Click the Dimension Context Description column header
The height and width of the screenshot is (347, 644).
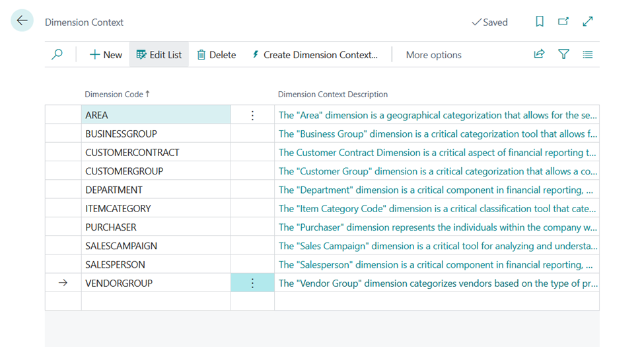pyautogui.click(x=333, y=95)
